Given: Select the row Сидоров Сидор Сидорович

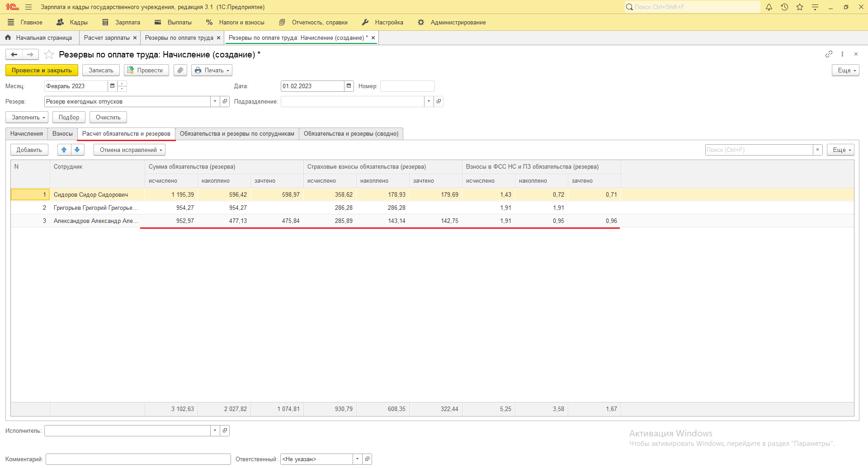Looking at the screenshot, I should click(x=432, y=194).
